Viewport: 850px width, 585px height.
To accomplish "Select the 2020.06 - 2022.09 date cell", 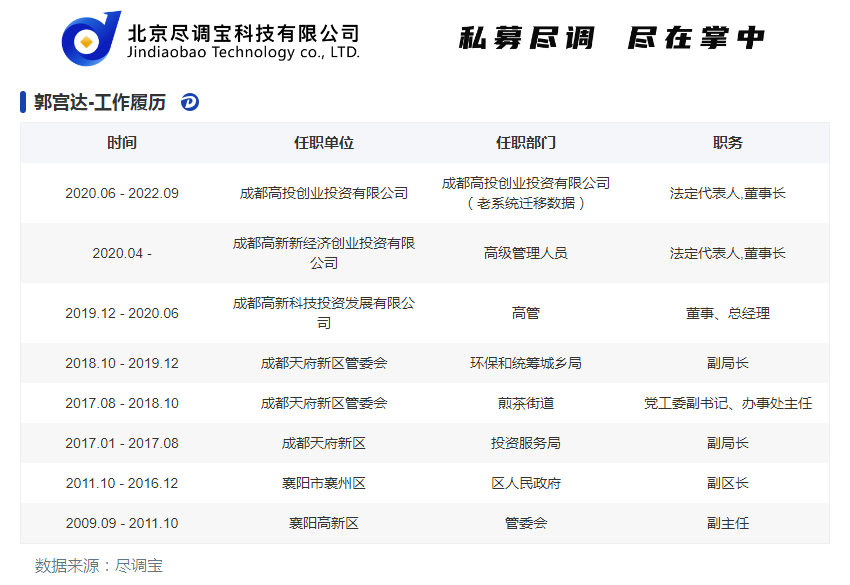I will tap(122, 193).
